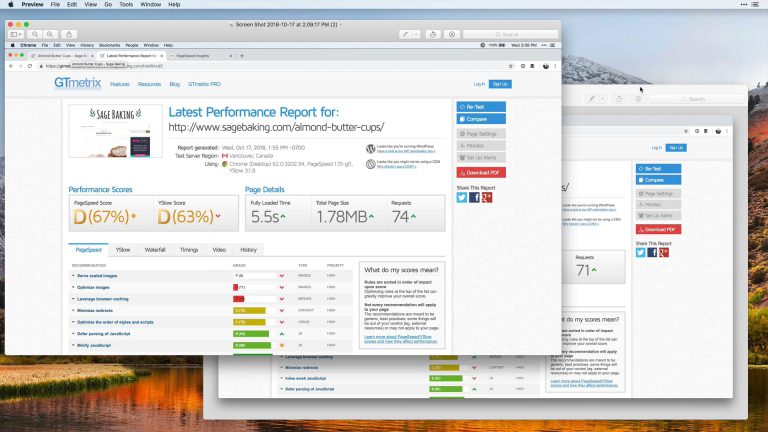Click the Markup toolbox icon in front Preview toolbar

(452, 34)
